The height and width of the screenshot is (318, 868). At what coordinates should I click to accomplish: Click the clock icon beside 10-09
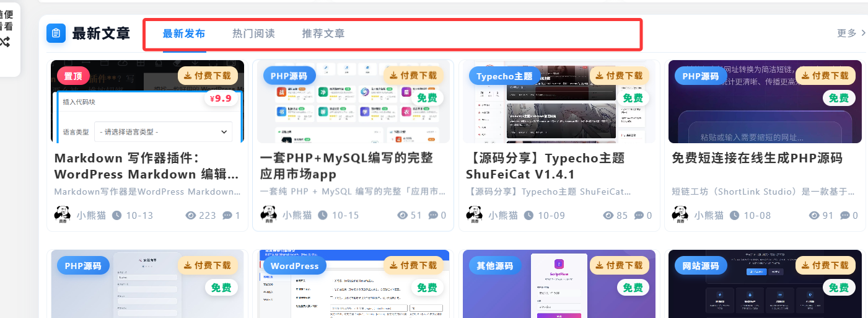(528, 216)
